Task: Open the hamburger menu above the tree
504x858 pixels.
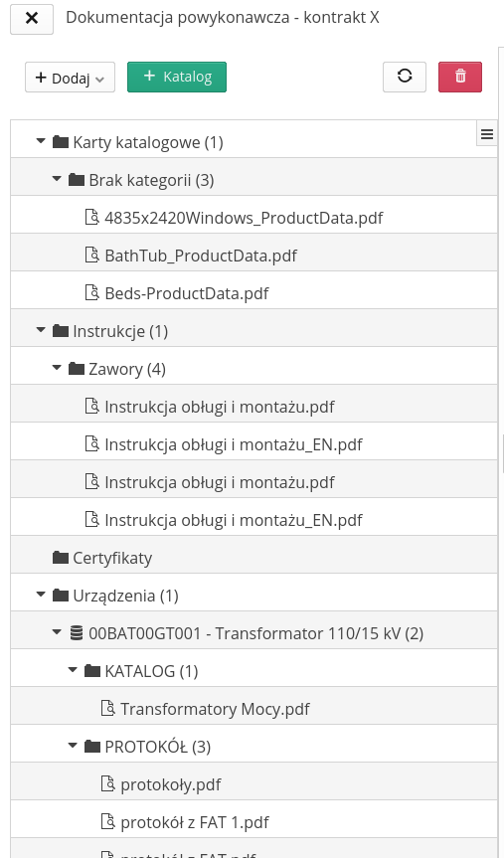Action: point(486,134)
